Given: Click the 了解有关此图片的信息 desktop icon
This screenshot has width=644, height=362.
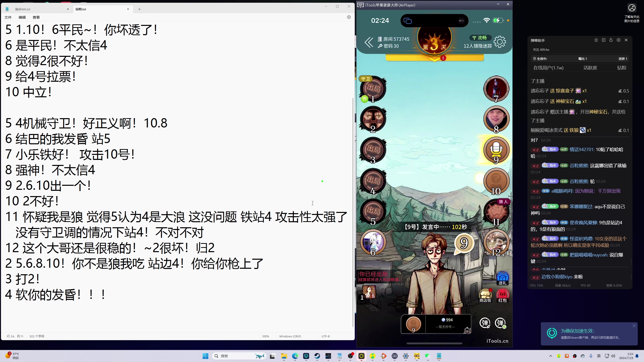Looking at the screenshot, I should point(632,13).
